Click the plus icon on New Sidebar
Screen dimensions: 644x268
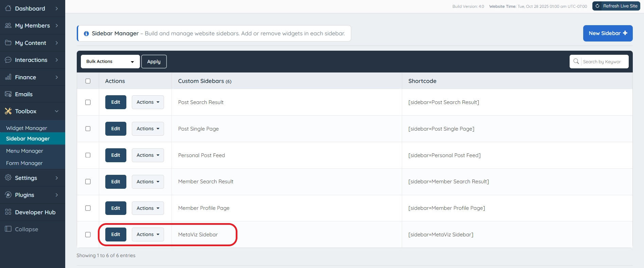pyautogui.click(x=625, y=33)
